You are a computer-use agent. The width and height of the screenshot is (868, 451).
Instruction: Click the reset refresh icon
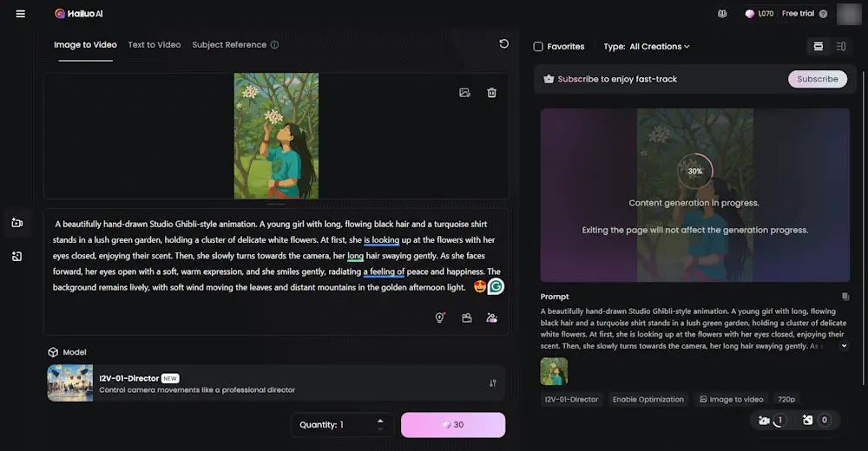tap(503, 43)
